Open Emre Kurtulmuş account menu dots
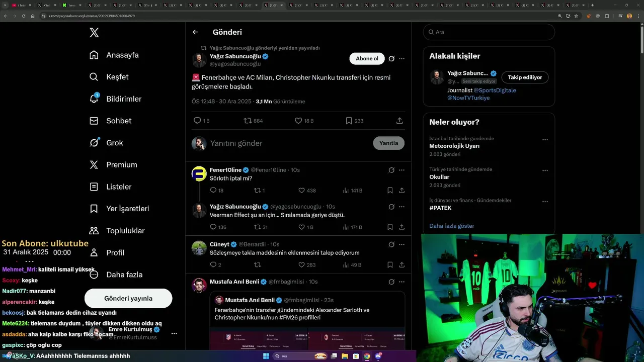The width and height of the screenshot is (644, 362). click(x=174, y=333)
